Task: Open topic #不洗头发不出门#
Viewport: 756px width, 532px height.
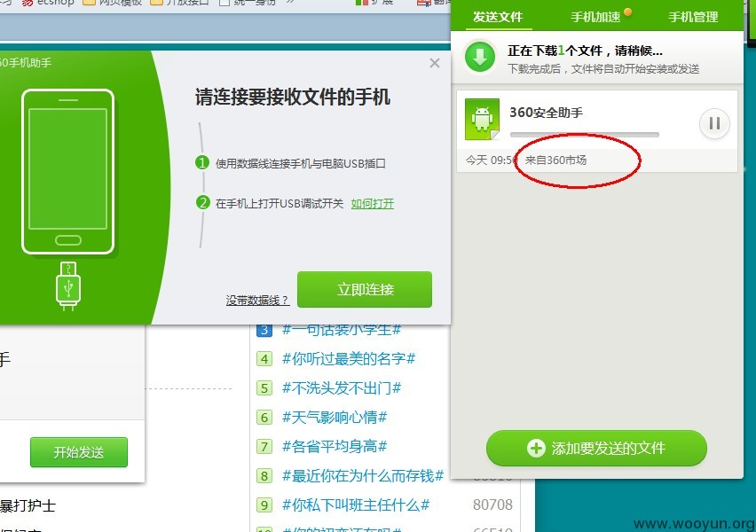Action: [342, 388]
